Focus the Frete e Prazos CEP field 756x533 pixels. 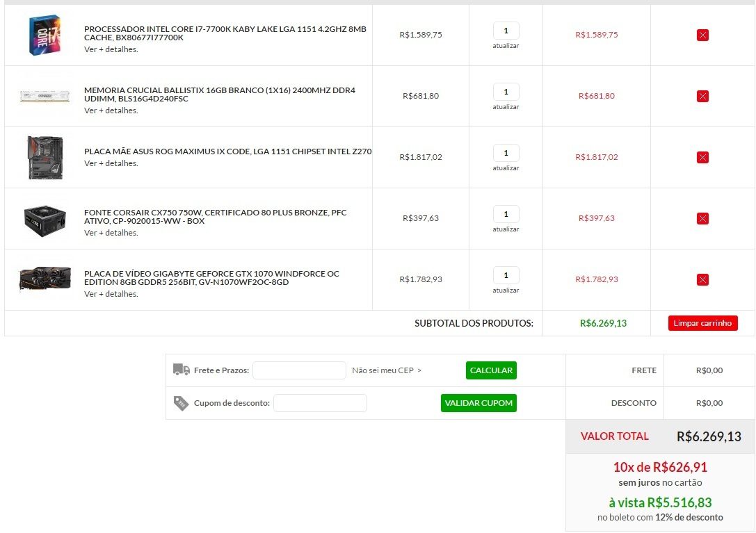coord(299,370)
